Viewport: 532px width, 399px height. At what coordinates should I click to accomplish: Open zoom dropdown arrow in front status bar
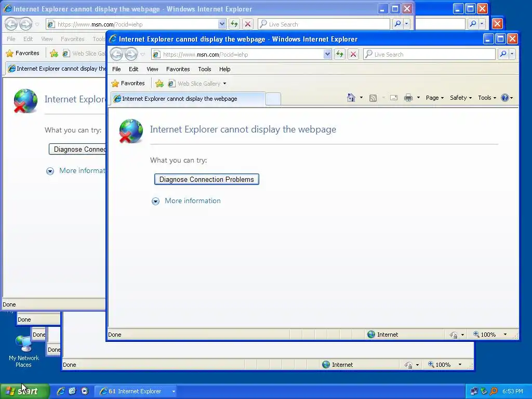tap(505, 335)
